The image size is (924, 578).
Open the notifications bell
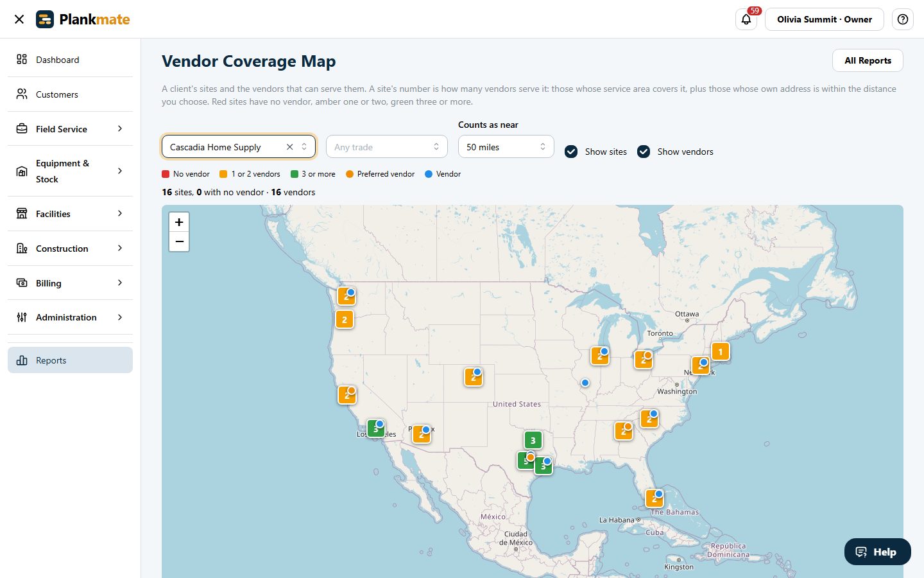[x=746, y=19]
